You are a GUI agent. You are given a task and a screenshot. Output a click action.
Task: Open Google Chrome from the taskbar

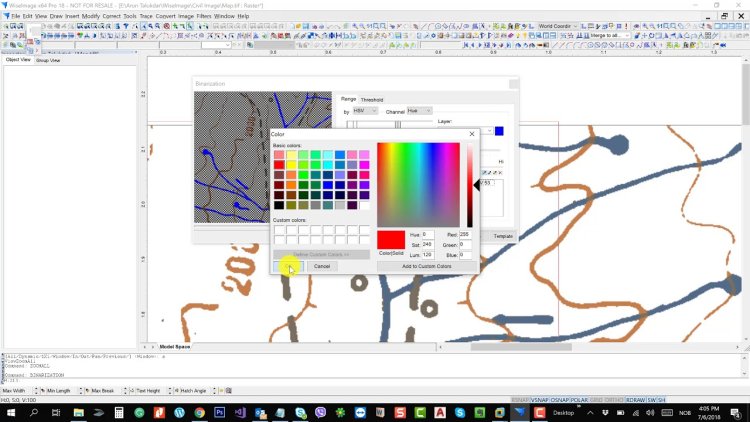(x=199, y=412)
